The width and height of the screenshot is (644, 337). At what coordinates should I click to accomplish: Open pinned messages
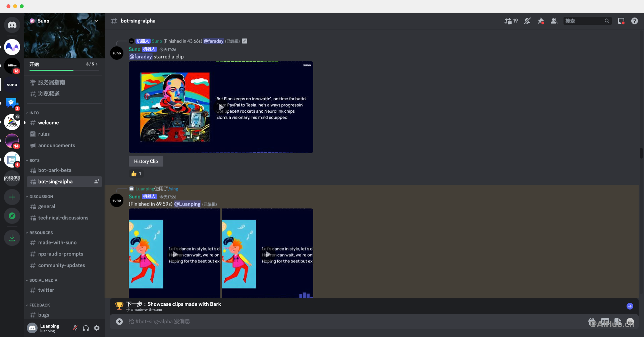[x=541, y=21]
